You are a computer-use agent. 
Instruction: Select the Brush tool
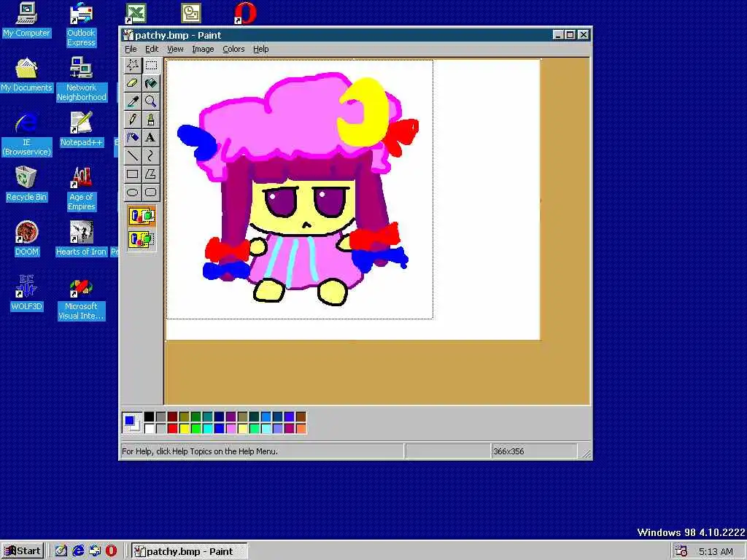(151, 120)
